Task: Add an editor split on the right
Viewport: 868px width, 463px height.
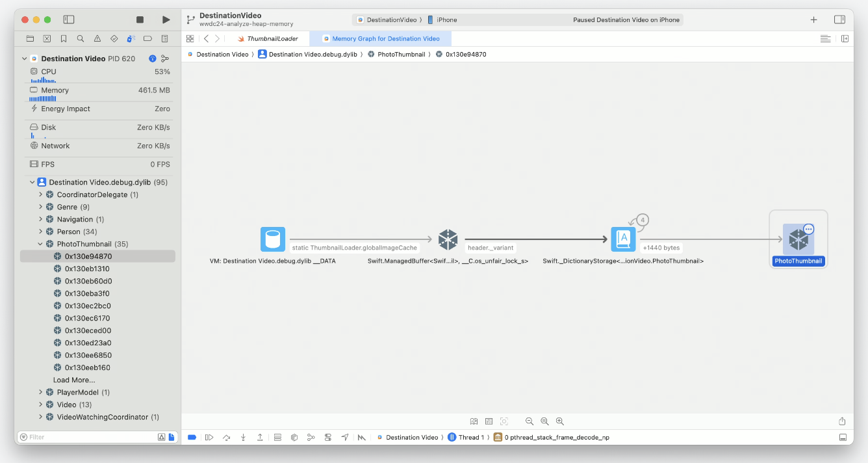Action: point(845,38)
